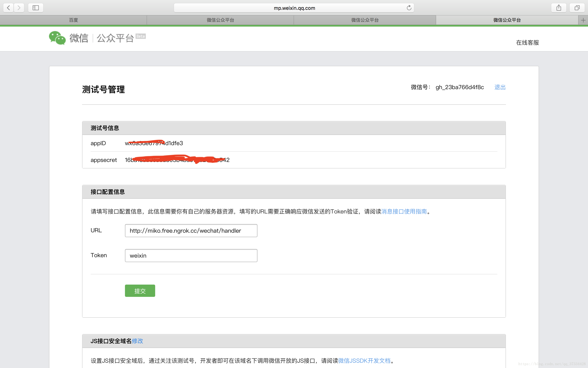Viewport: 588px width, 368px height.
Task: Click the appsecret value text
Action: tap(177, 160)
